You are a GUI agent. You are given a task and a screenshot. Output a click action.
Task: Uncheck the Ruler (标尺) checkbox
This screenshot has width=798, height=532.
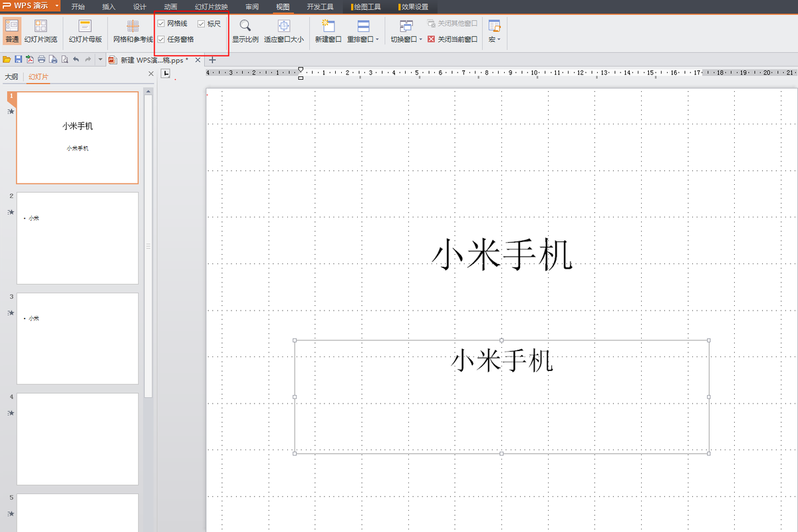click(201, 24)
